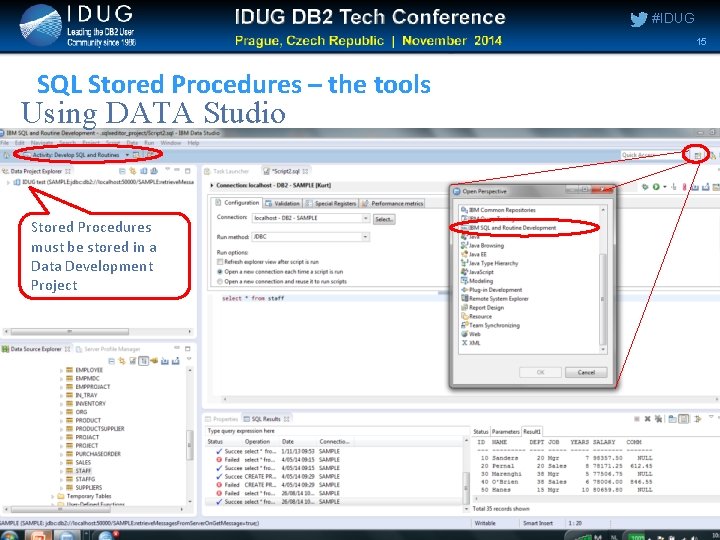Click the IDUG globe logo
Image resolution: width=720 pixels, height=540 pixels.
tap(40, 25)
